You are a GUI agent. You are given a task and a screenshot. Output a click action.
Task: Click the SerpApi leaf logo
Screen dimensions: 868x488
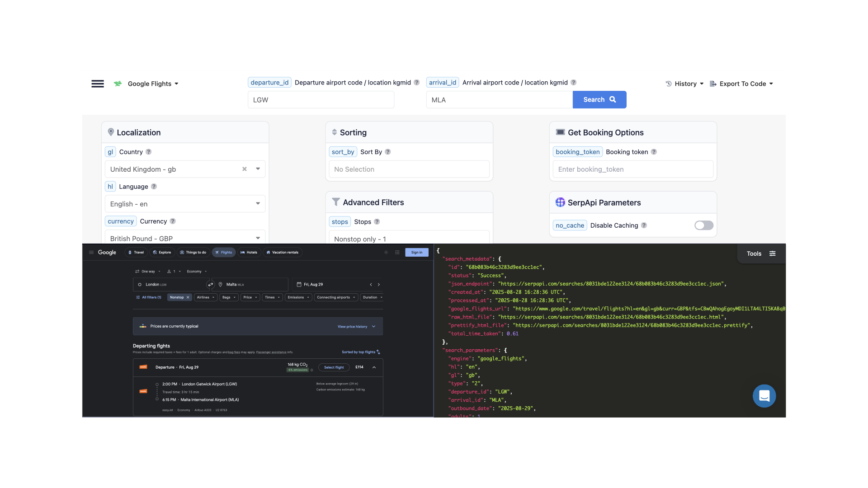[118, 84]
